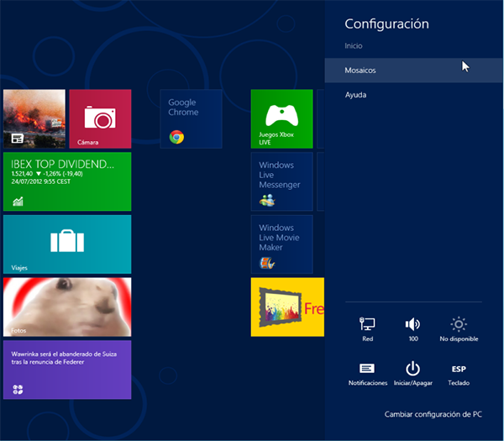Open the wildfire news photo tile
504x441 pixels.
point(34,118)
